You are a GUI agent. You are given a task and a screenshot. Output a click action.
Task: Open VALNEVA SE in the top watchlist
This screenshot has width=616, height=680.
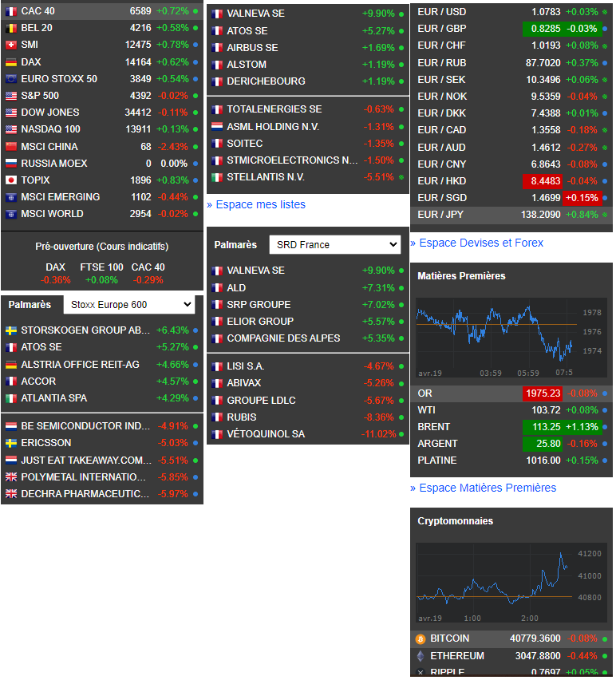click(x=308, y=14)
